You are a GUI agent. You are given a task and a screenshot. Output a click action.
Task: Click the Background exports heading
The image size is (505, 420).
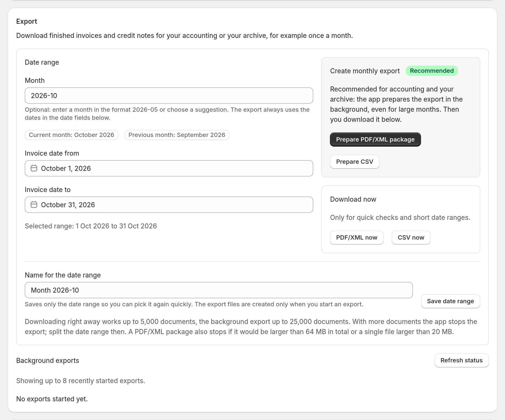click(48, 360)
